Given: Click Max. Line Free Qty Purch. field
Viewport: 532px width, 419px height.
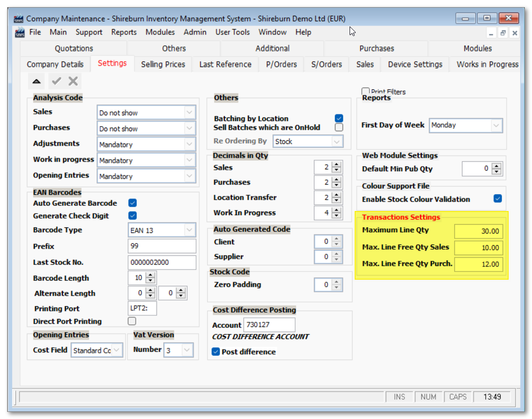Looking at the screenshot, I should 478,264.
